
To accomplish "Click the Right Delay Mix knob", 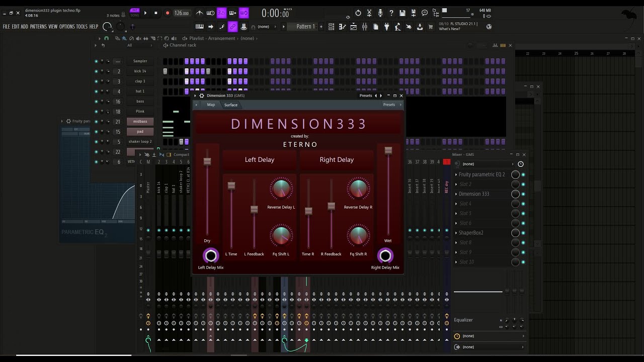I will click(385, 256).
